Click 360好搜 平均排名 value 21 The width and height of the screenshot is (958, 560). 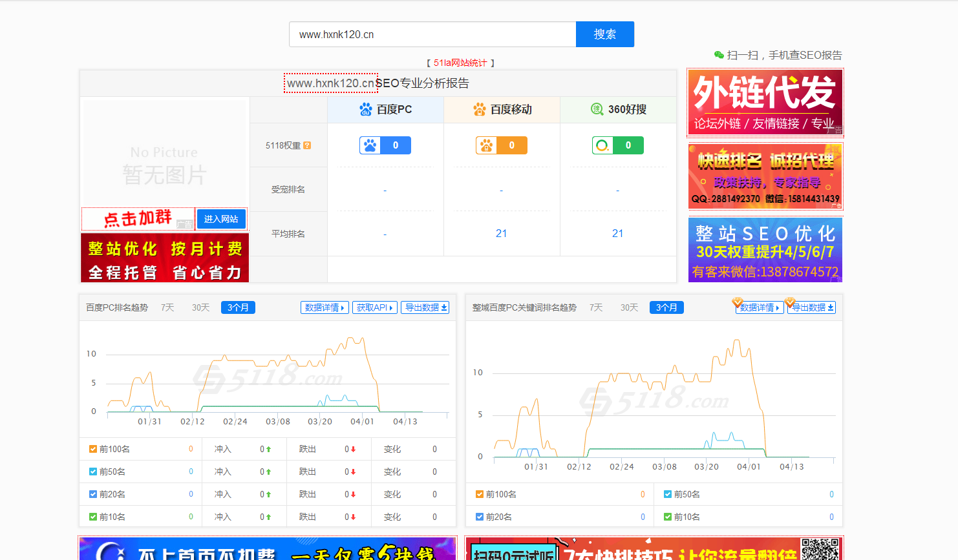[618, 233]
